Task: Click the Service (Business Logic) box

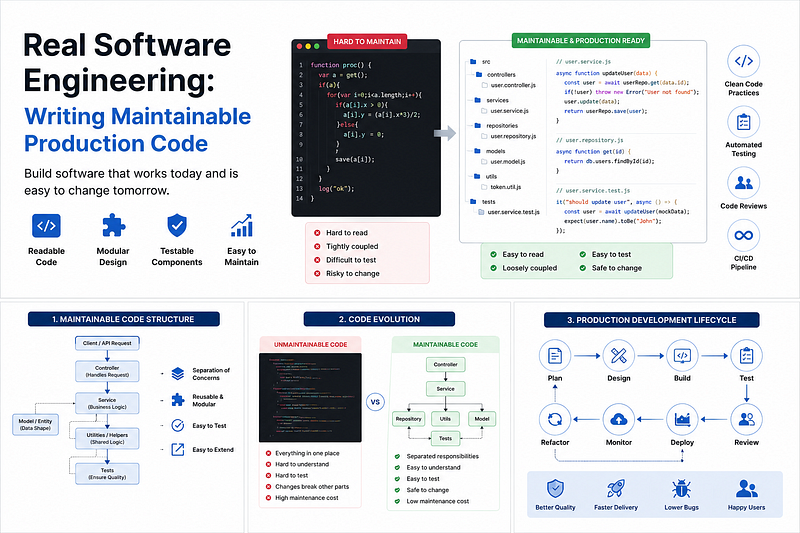Action: (107, 403)
